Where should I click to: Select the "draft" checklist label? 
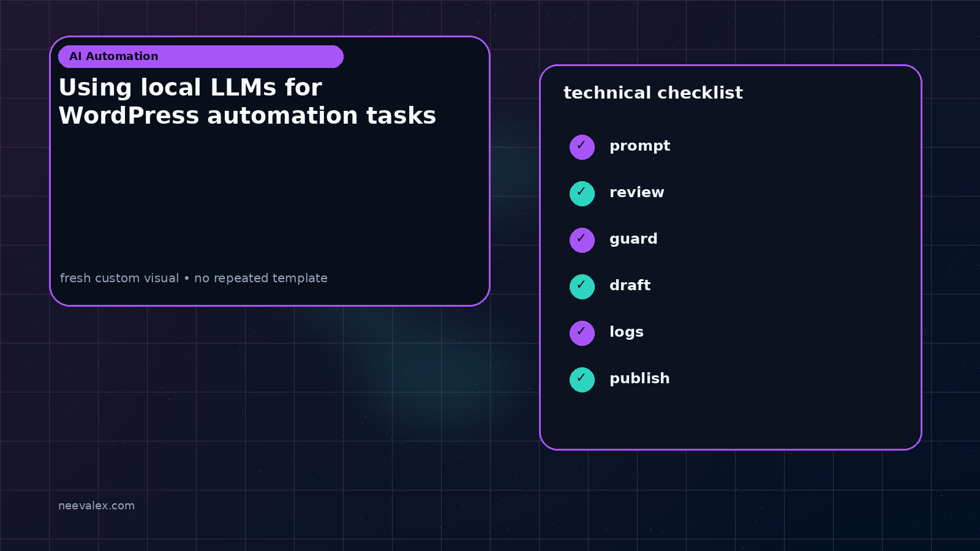click(630, 285)
